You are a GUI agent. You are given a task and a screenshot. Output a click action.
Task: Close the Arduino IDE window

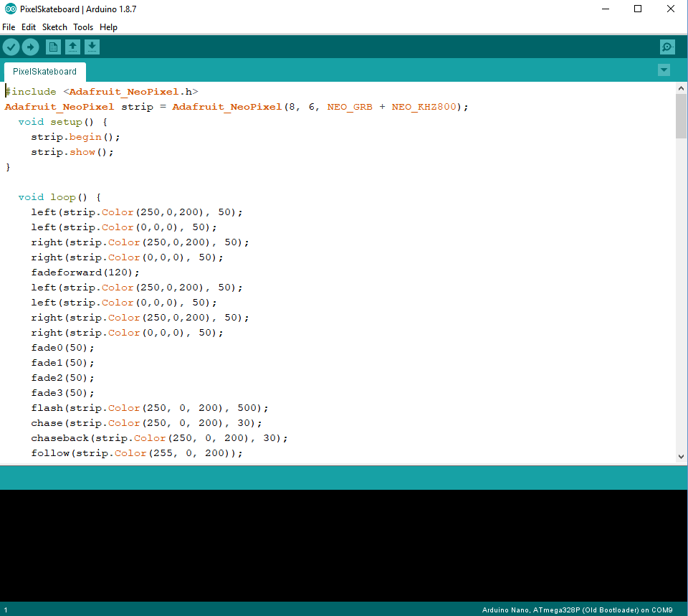[671, 9]
